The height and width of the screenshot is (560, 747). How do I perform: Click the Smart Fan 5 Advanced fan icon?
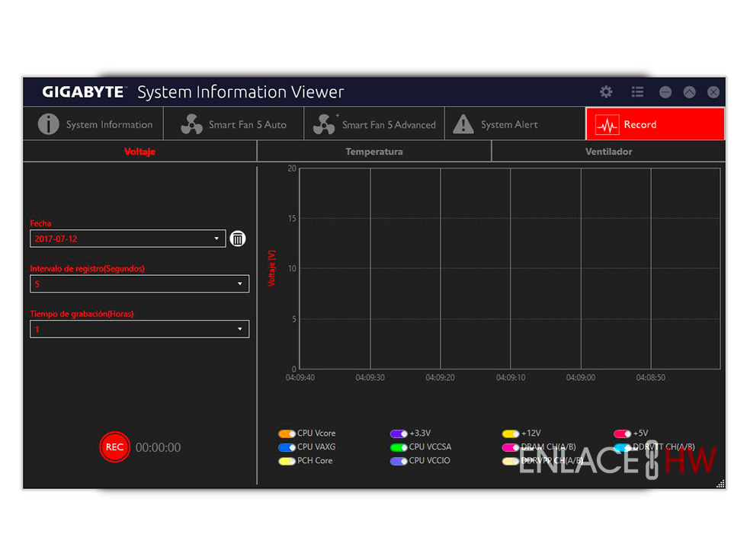click(325, 124)
